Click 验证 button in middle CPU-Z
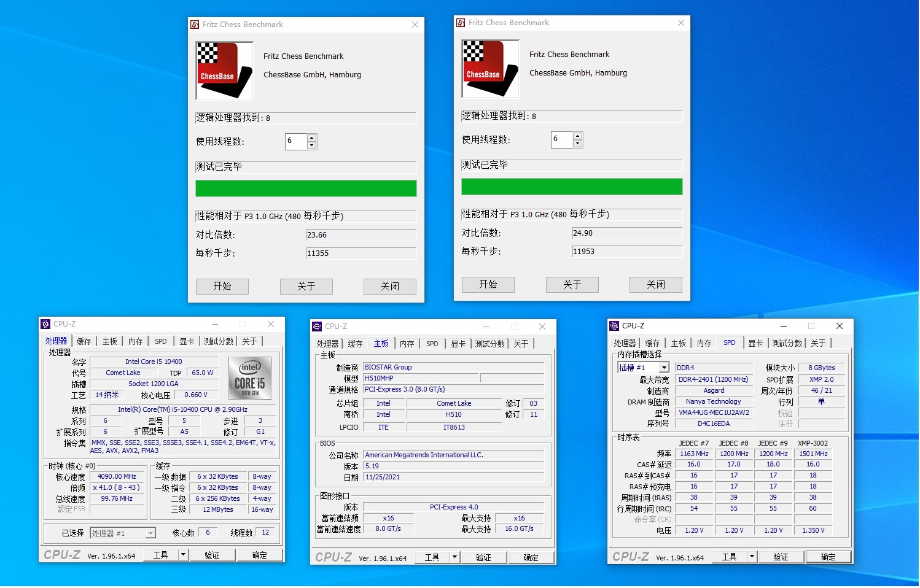Image resolution: width=920 pixels, height=588 pixels. coord(483,557)
